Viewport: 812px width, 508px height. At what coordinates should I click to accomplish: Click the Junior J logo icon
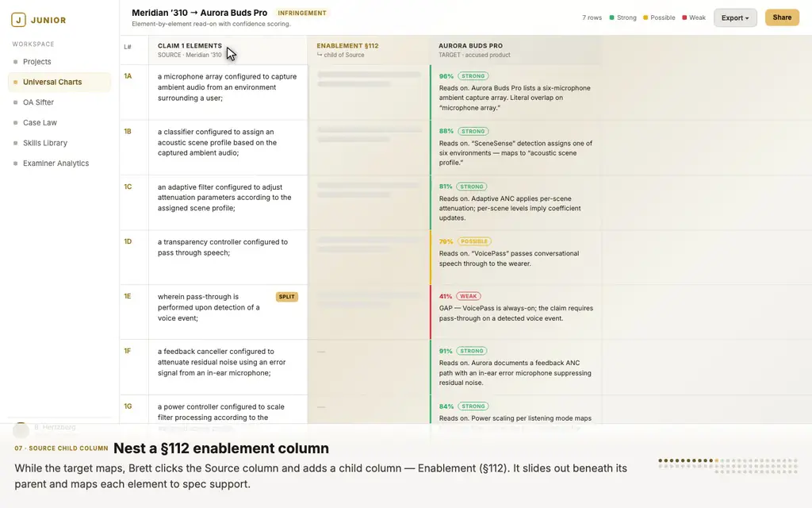tap(18, 20)
